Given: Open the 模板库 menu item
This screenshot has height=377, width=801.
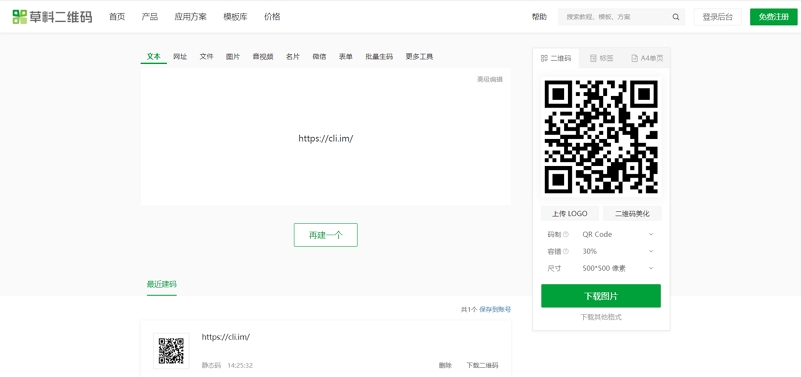Looking at the screenshot, I should 235,16.
